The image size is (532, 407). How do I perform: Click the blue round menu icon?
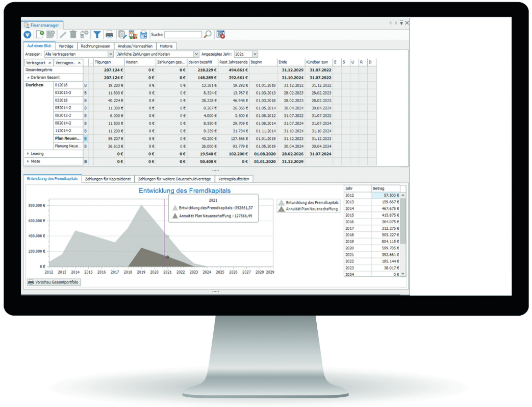28,35
